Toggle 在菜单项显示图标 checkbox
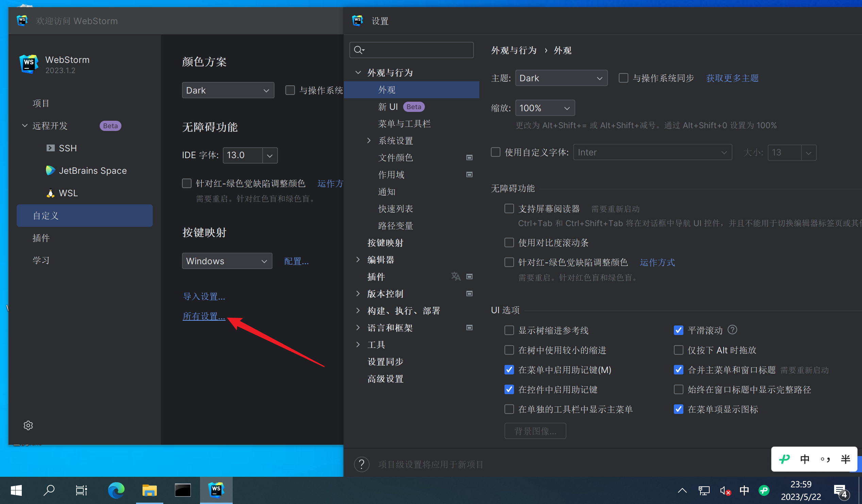Screen dimensions: 862x504 tap(678, 409)
